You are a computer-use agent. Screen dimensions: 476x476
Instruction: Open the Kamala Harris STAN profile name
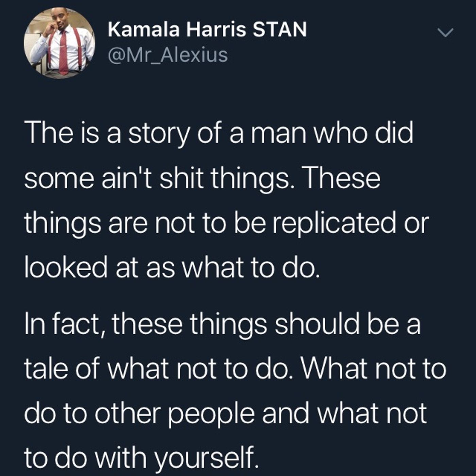[x=207, y=29]
